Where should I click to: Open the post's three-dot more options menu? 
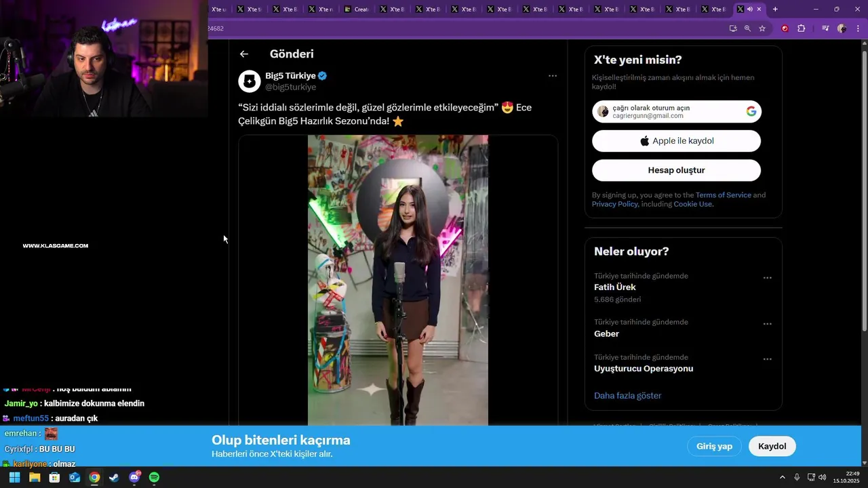click(x=553, y=76)
